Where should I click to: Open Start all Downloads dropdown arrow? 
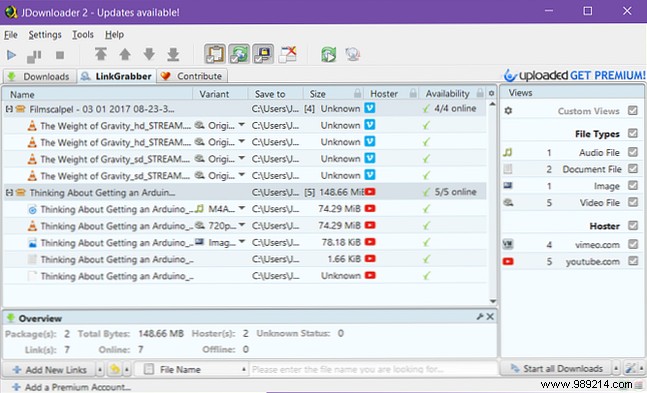tap(616, 368)
